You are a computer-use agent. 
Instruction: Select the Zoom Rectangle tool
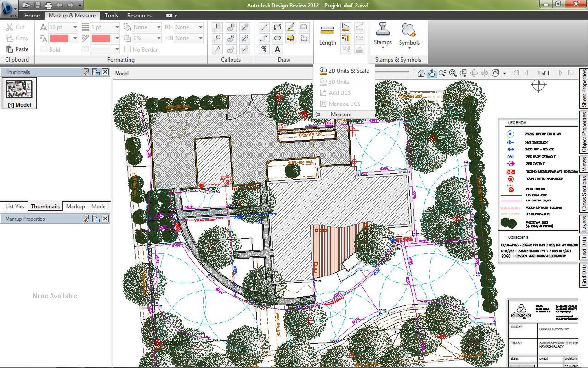(x=463, y=73)
